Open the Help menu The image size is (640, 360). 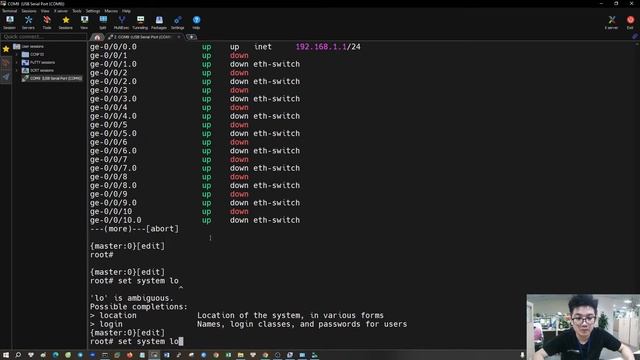tap(127, 11)
